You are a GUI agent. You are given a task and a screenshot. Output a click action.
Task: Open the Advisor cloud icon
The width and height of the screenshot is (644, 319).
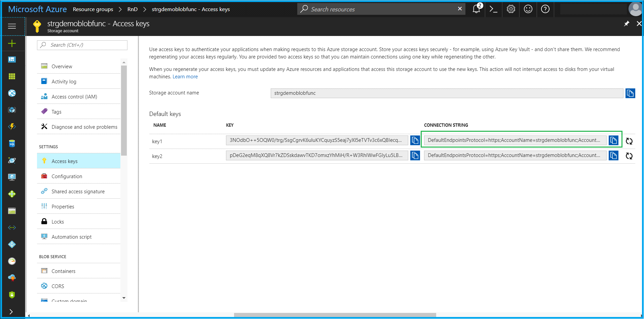tap(12, 278)
